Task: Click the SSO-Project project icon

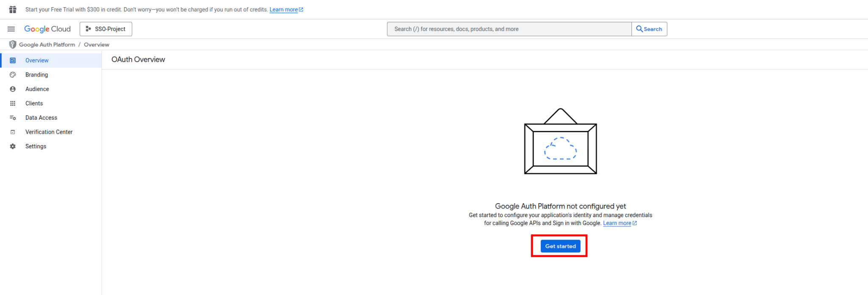Action: [x=88, y=29]
